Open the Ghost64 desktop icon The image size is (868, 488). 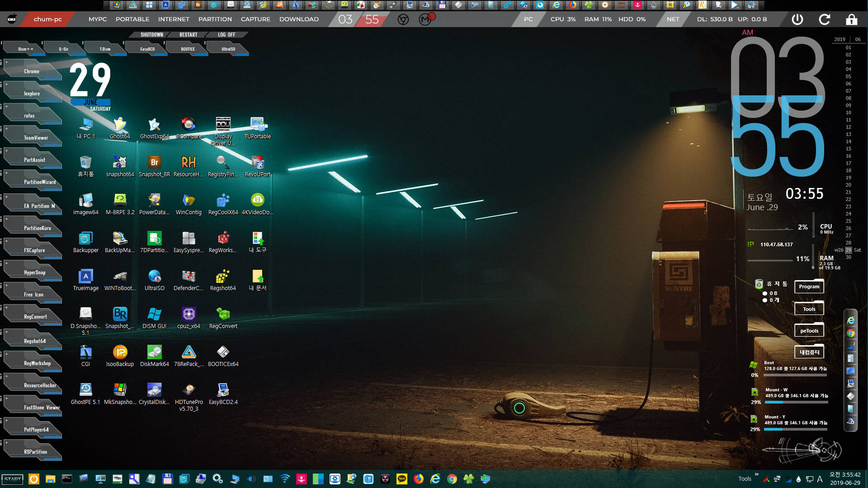click(120, 128)
